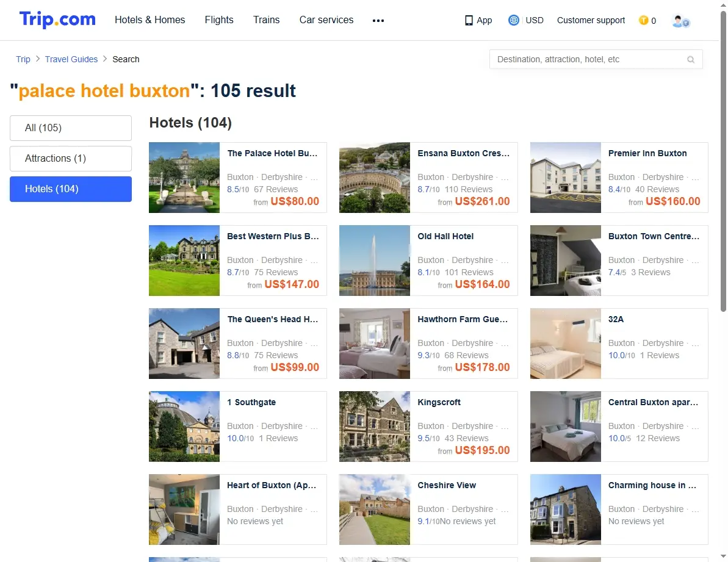Open Premier Inn Buxton photo
Image resolution: width=728 pixels, height=562 pixels.
click(x=566, y=178)
